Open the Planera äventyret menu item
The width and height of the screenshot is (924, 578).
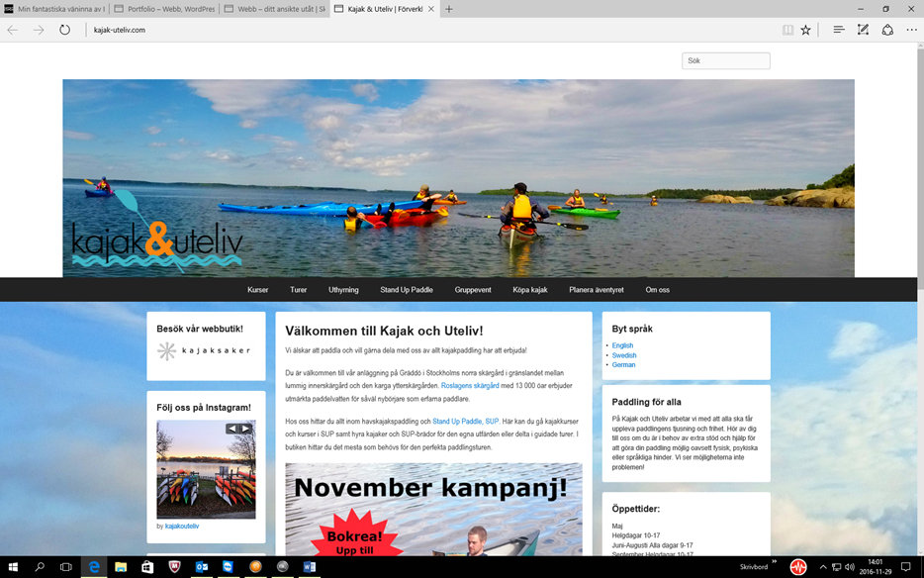(597, 290)
